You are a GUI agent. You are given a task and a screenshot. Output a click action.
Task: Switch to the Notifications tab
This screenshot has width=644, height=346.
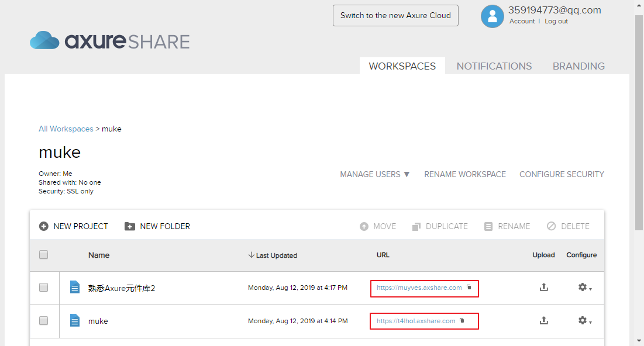(x=494, y=66)
